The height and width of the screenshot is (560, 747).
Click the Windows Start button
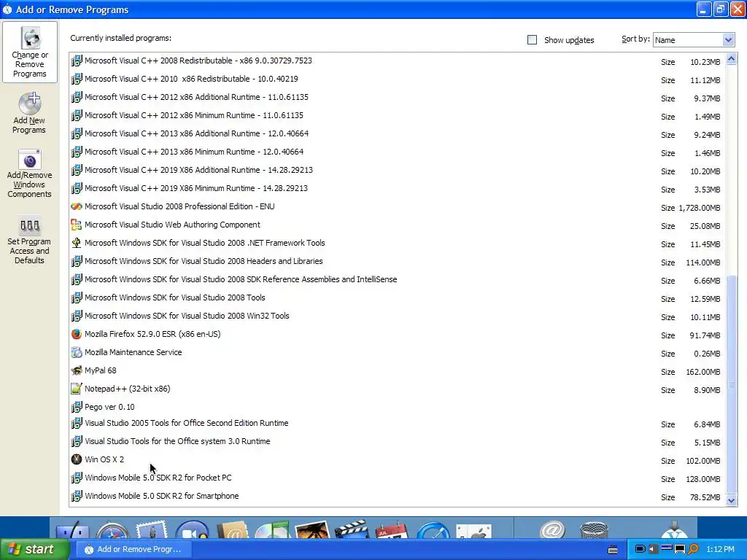click(x=35, y=549)
